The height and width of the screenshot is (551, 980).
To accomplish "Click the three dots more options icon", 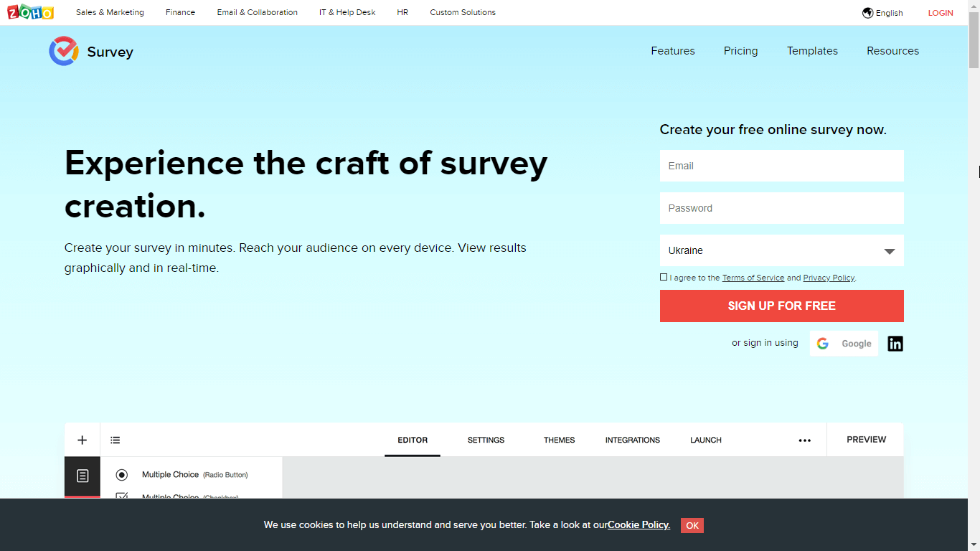I will 805,441.
